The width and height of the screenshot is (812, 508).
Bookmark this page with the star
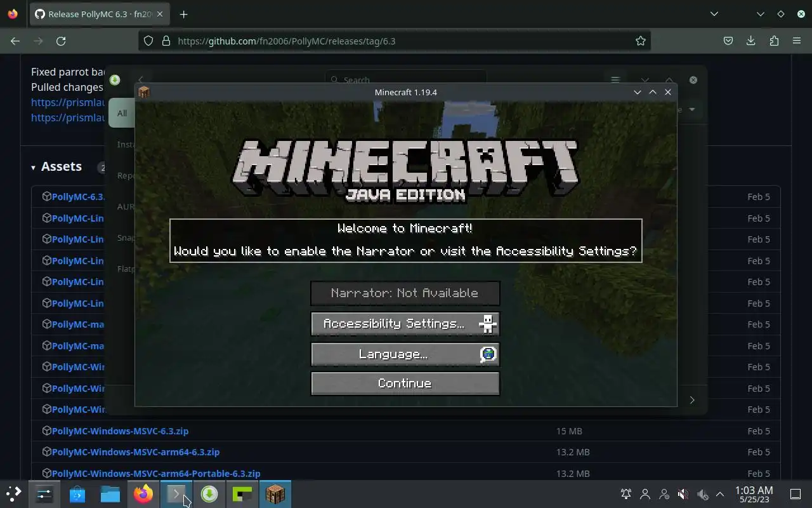tap(641, 41)
